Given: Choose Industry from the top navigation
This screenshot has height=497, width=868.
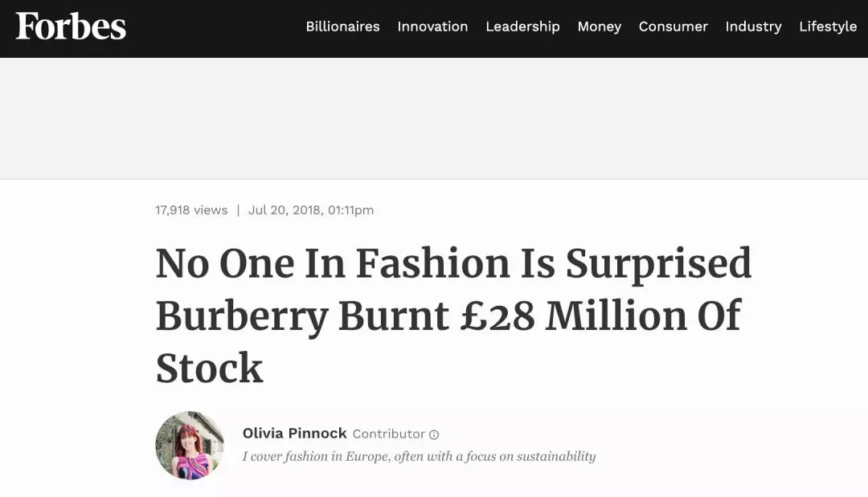Looking at the screenshot, I should click(753, 26).
